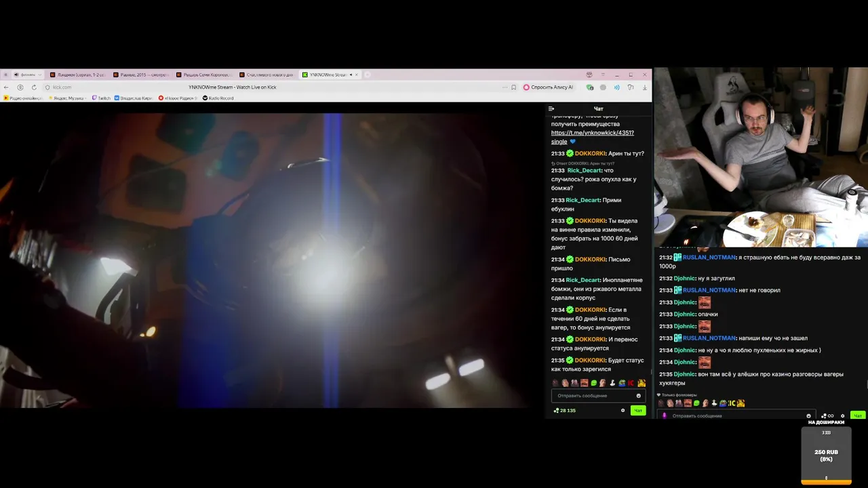The image size is (868, 488).
Task: Open right chat points infinity icon
Action: [827, 416]
